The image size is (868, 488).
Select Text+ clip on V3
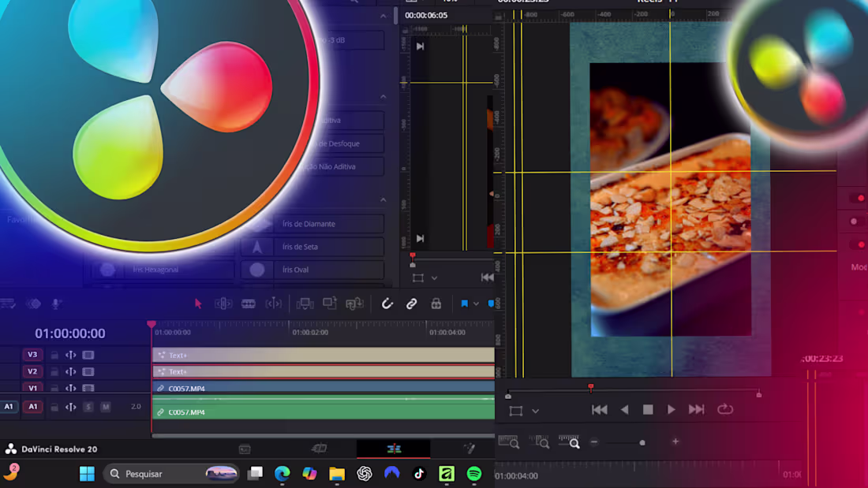pos(324,356)
